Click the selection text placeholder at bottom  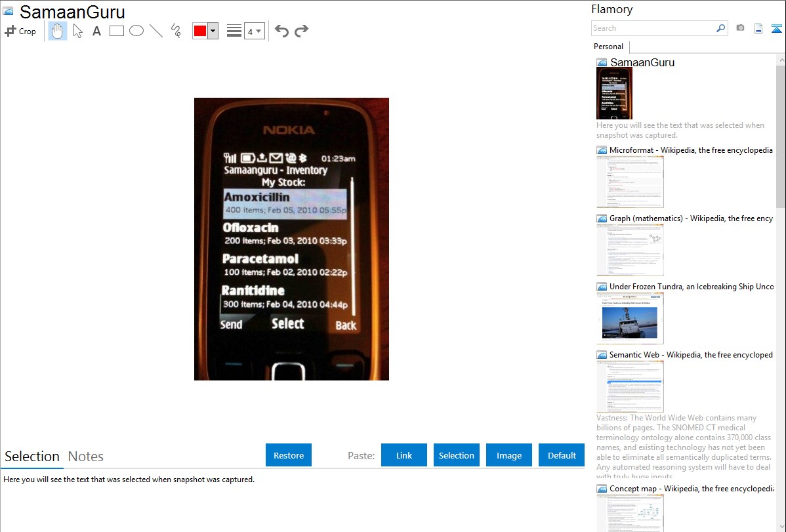point(129,480)
